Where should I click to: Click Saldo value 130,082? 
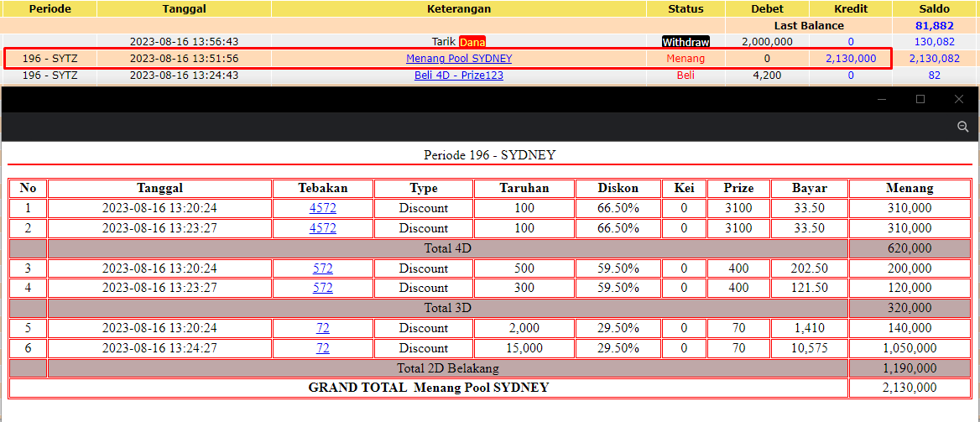pyautogui.click(x=935, y=42)
